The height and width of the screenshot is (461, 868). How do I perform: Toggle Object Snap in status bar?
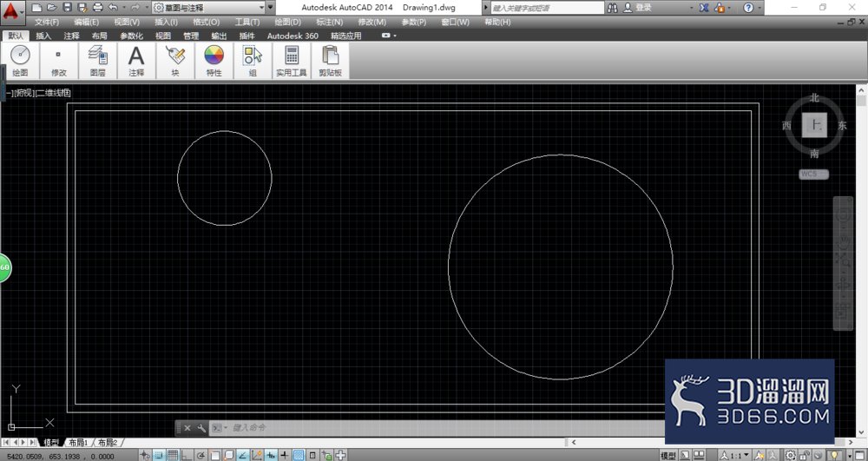(214, 455)
